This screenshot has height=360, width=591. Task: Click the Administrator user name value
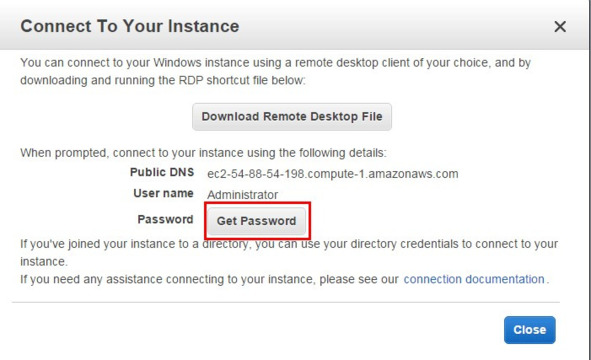pyautogui.click(x=242, y=195)
